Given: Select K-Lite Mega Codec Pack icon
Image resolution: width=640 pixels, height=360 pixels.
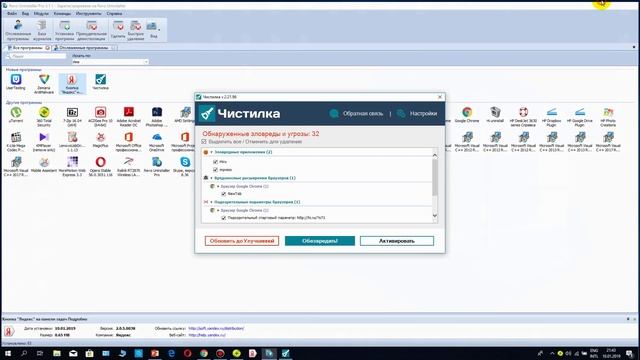Looking at the screenshot, I should point(16,142).
